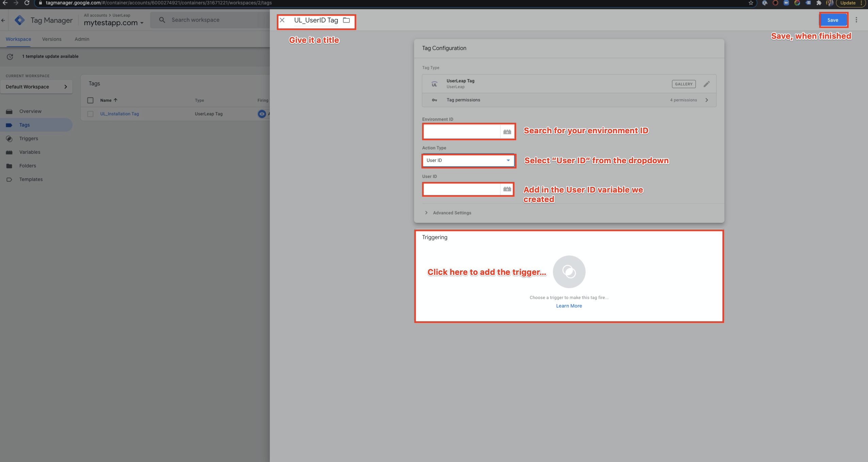Click the firing trigger eye icon
868x462 pixels.
pos(262,114)
